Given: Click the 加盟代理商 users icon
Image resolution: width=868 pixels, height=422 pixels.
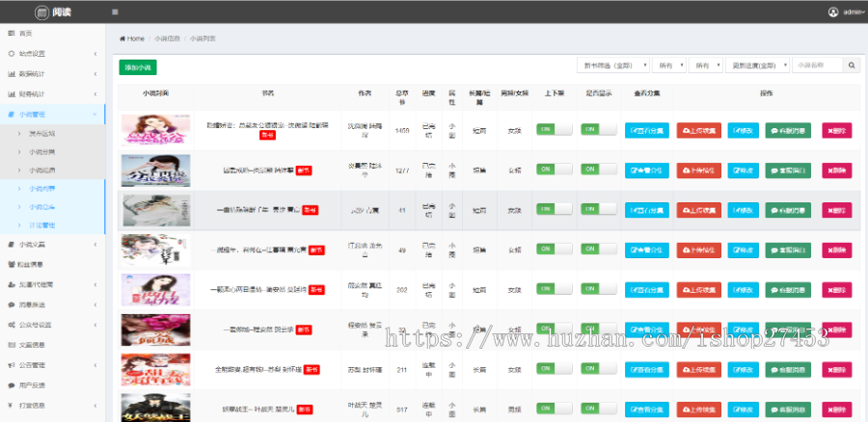Looking at the screenshot, I should [11, 284].
